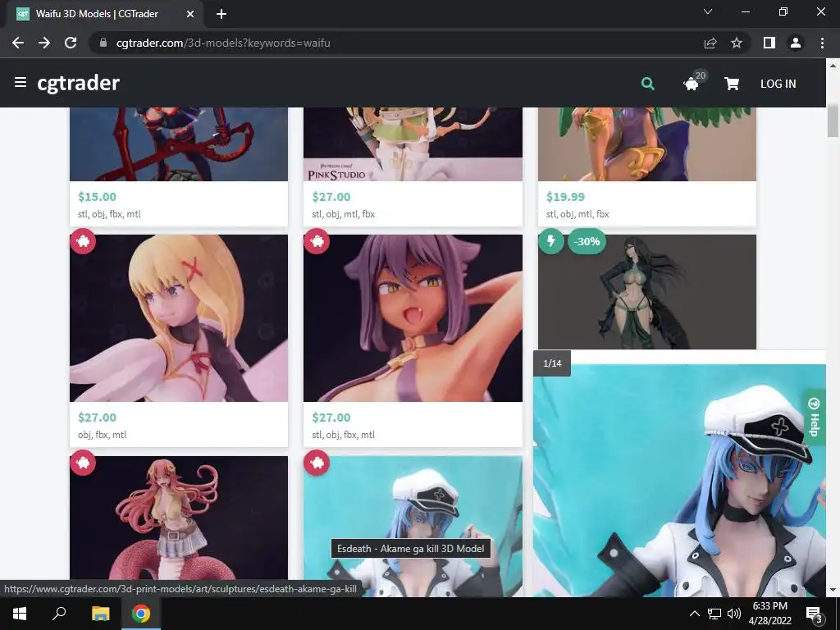The image size is (840, 630).
Task: Click the 1/14 image counter label
Action: 552,363
